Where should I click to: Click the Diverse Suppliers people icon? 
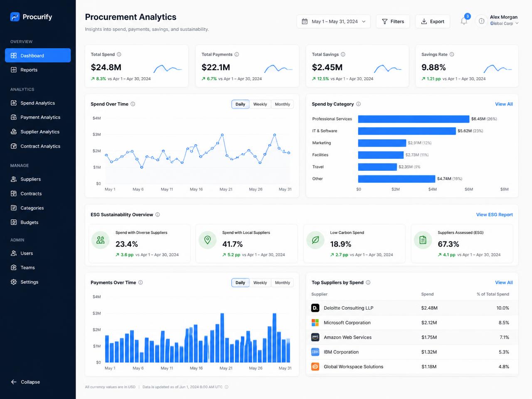[101, 240]
